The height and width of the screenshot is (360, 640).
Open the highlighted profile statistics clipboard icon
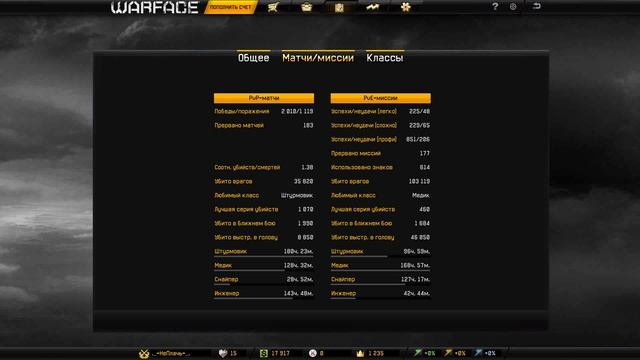point(339,7)
